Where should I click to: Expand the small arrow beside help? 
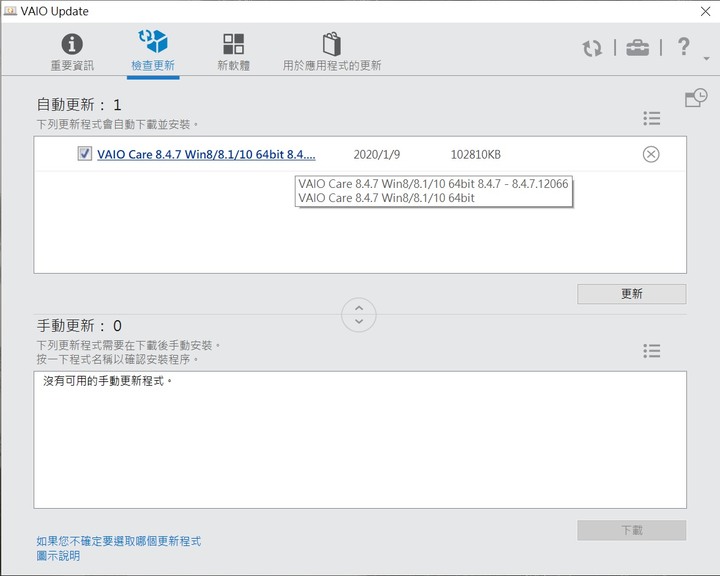click(706, 58)
